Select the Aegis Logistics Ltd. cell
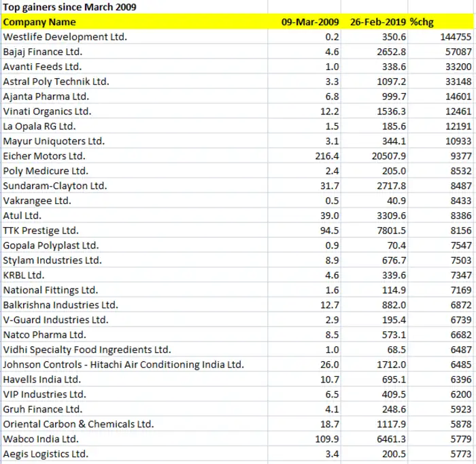The image size is (476, 464). 46,454
